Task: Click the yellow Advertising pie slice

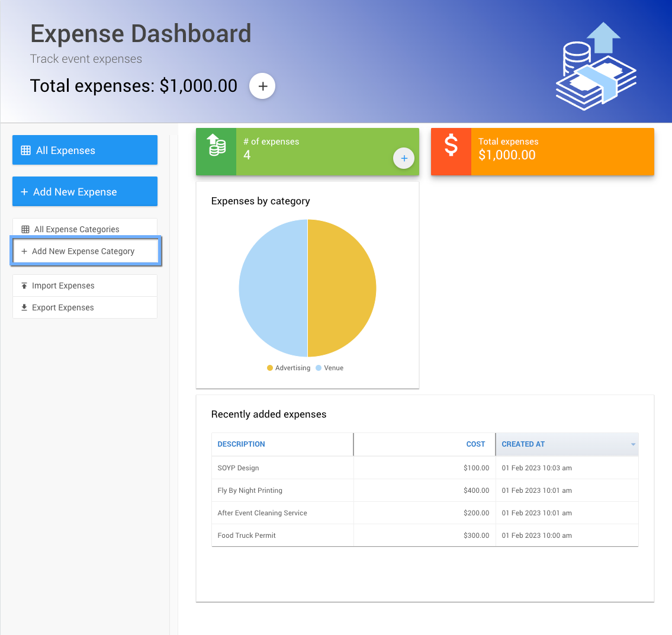Action: click(x=342, y=288)
